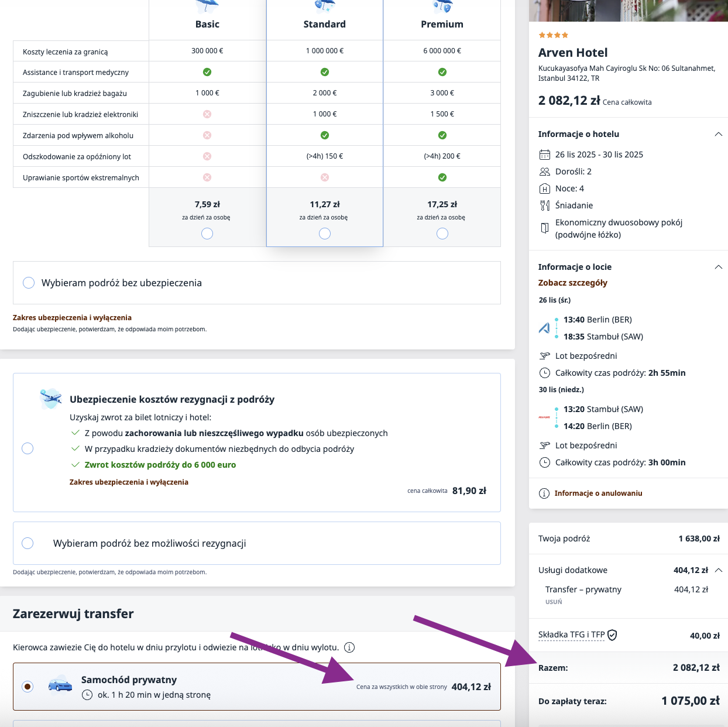Screen dimensions: 728x727
Task: Click the calendar icon beside hotel dates
Action: (x=544, y=155)
